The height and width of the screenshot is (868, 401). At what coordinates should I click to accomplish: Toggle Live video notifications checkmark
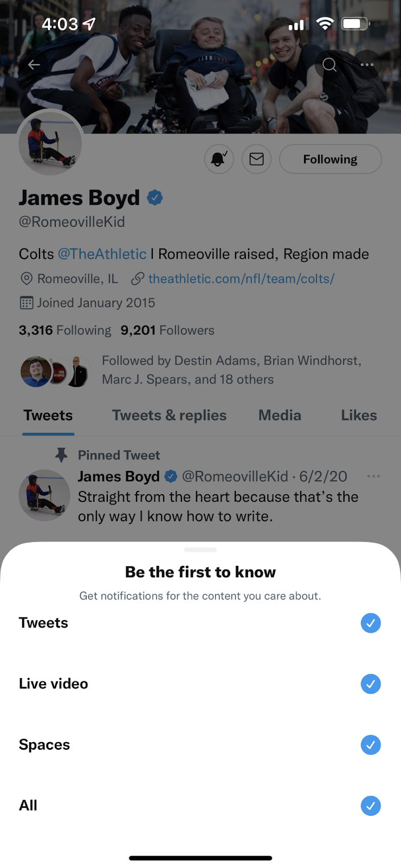[x=371, y=684]
